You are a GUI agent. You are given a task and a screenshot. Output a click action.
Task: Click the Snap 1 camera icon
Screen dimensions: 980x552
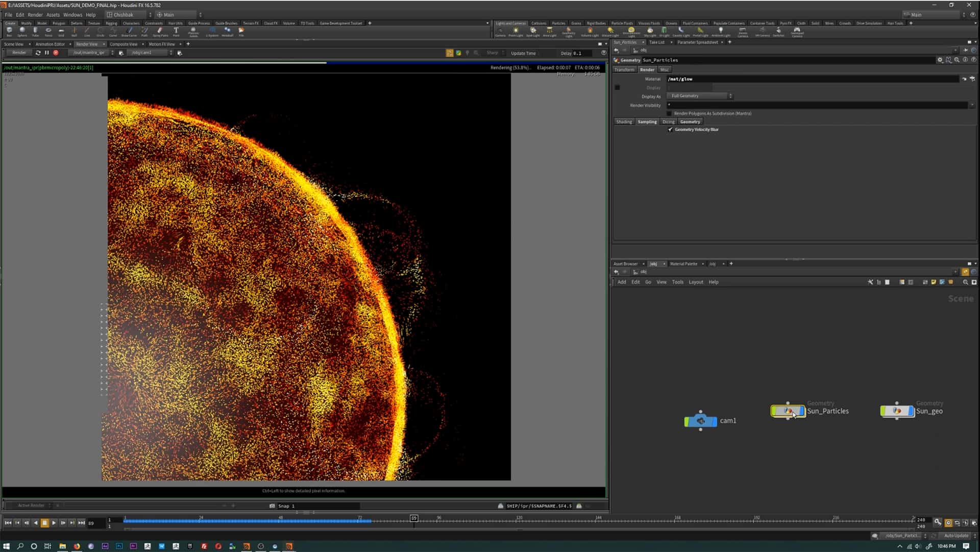click(x=272, y=506)
